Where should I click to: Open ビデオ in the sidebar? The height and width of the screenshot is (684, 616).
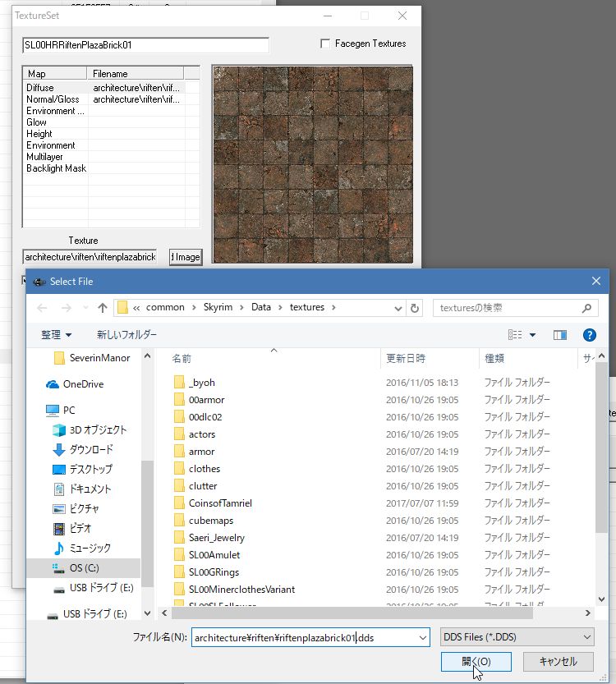[x=72, y=528]
